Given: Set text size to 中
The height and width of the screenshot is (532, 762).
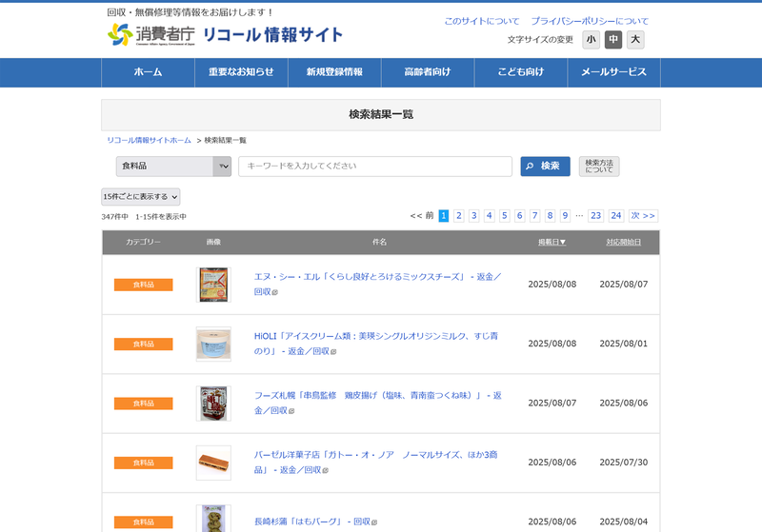Looking at the screenshot, I should click(613, 40).
